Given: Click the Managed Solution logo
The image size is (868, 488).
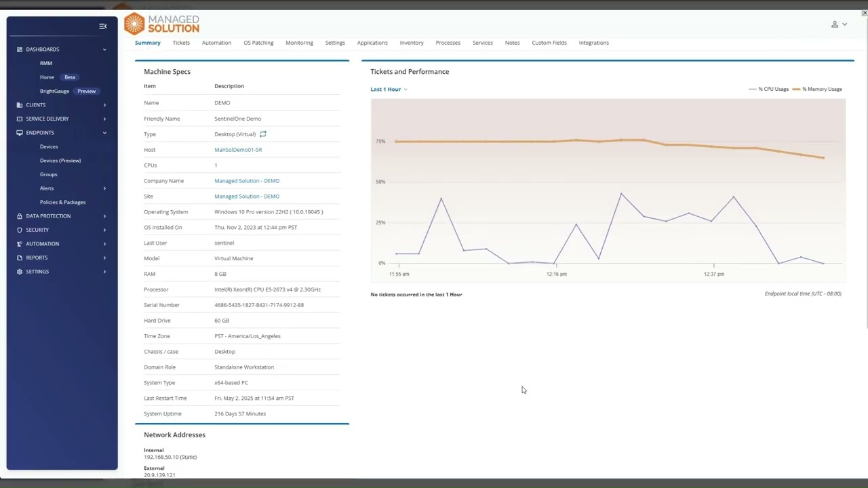Looking at the screenshot, I should tap(162, 24).
